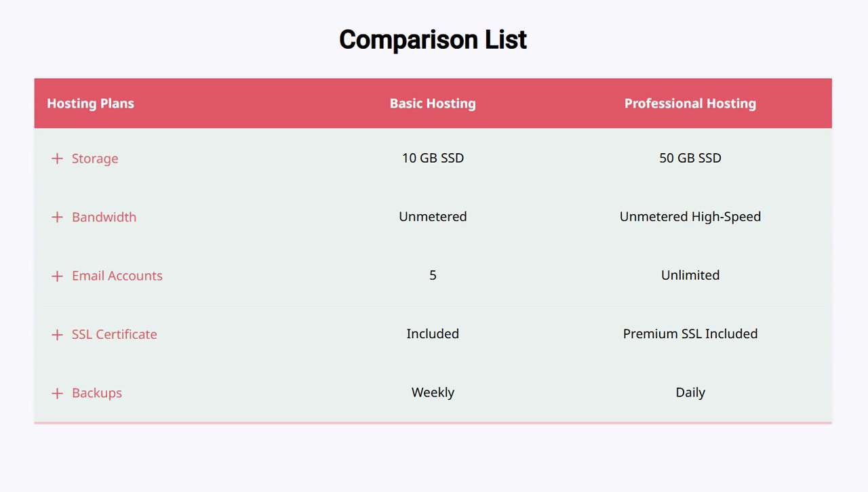
Task: Click the Backups label
Action: click(x=96, y=393)
